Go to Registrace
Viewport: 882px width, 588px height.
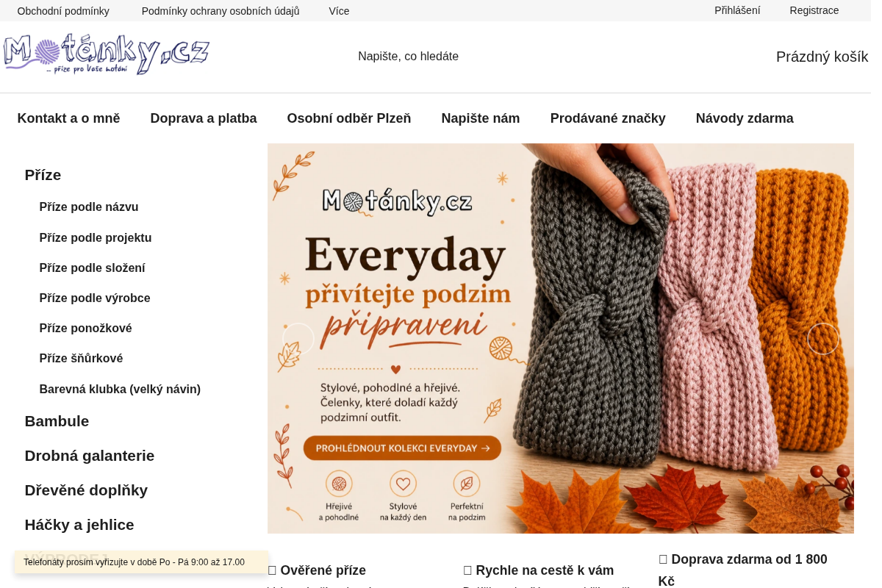pos(814,10)
